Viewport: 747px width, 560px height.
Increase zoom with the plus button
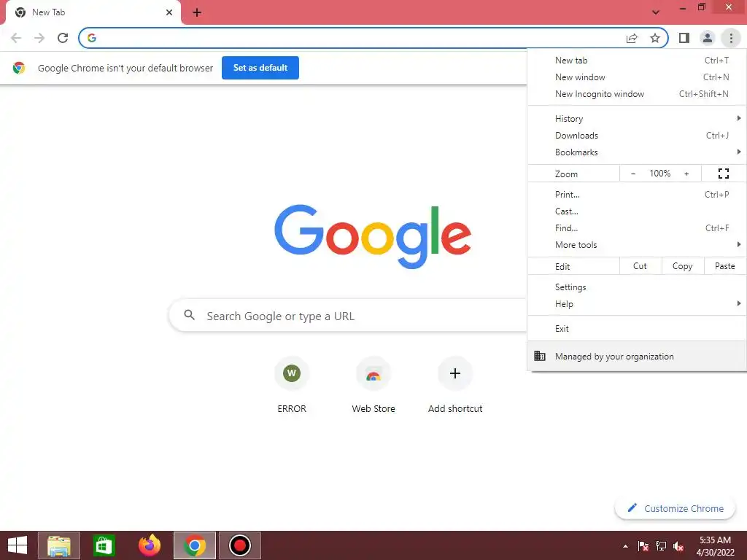point(686,174)
